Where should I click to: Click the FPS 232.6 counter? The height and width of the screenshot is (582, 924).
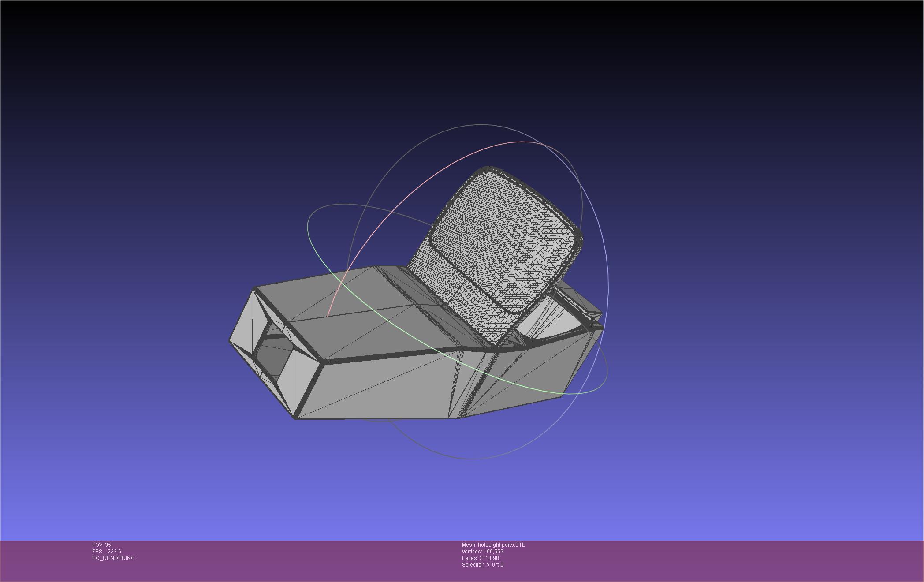click(106, 552)
